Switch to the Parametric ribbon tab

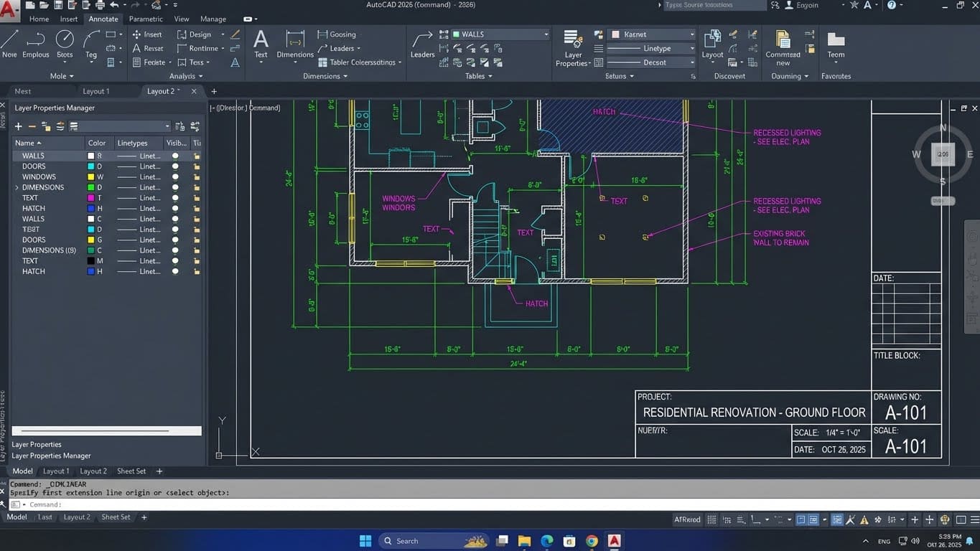tap(146, 19)
